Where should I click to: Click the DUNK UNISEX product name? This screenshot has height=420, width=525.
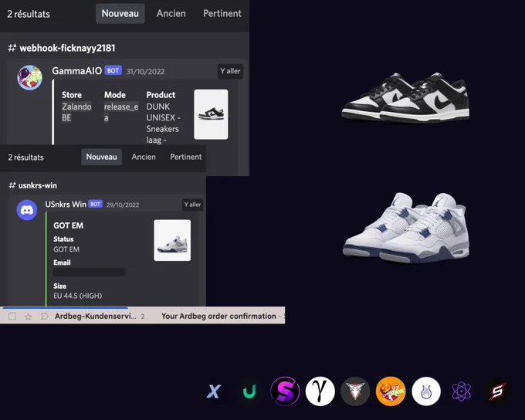coord(164,124)
